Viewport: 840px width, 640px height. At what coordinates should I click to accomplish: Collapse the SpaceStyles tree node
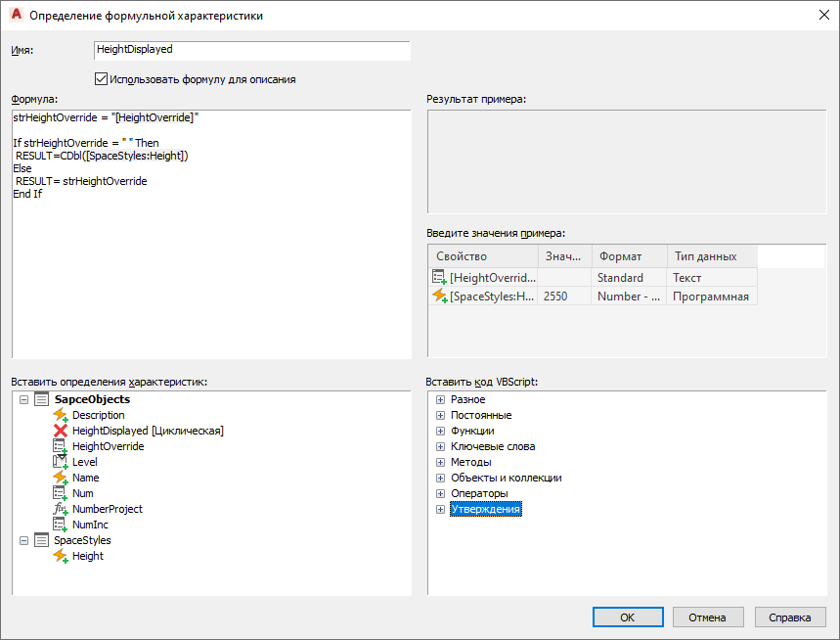click(23, 540)
